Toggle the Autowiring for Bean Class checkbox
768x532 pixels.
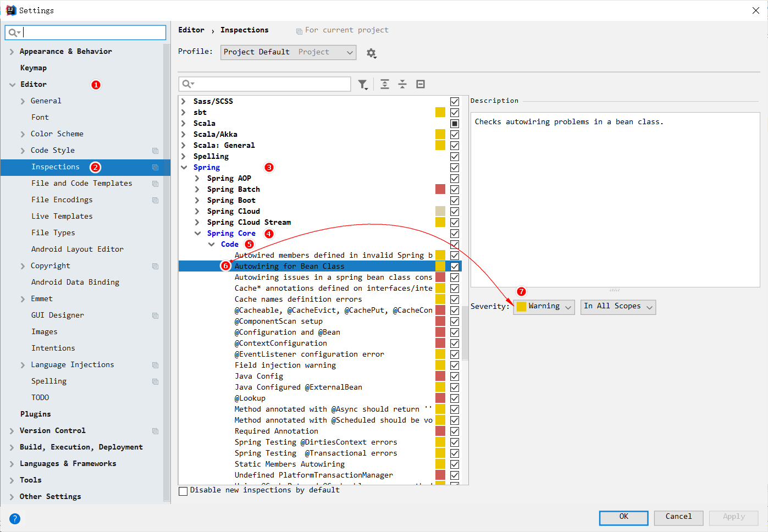point(455,267)
